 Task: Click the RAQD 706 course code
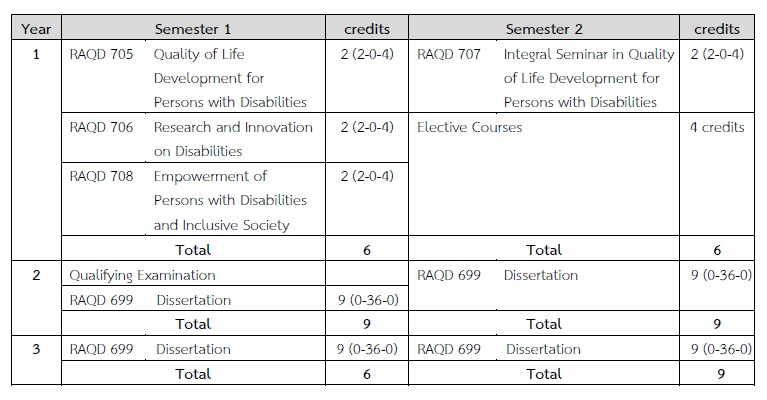click(101, 127)
